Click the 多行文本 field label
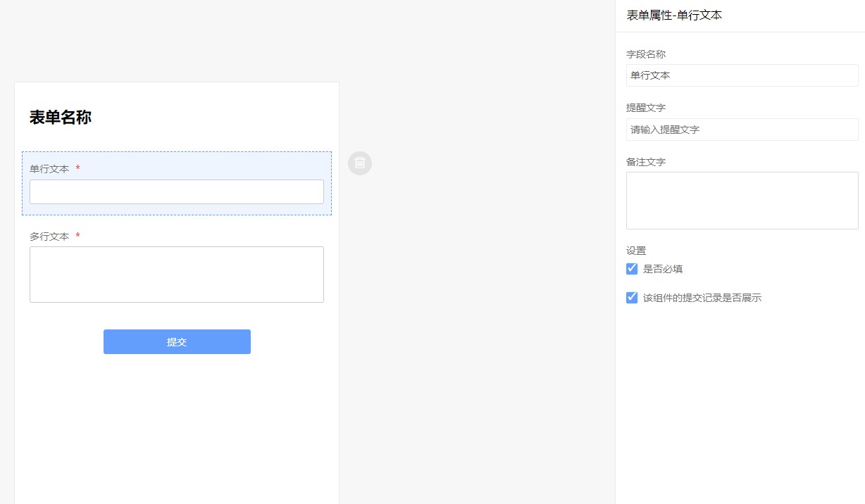The image size is (865, 504). click(x=49, y=237)
